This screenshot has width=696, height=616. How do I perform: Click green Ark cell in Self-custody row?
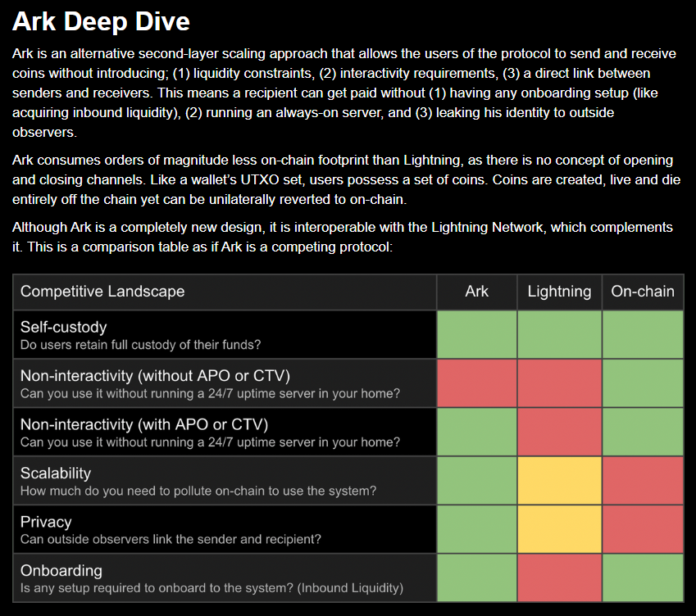coord(477,334)
